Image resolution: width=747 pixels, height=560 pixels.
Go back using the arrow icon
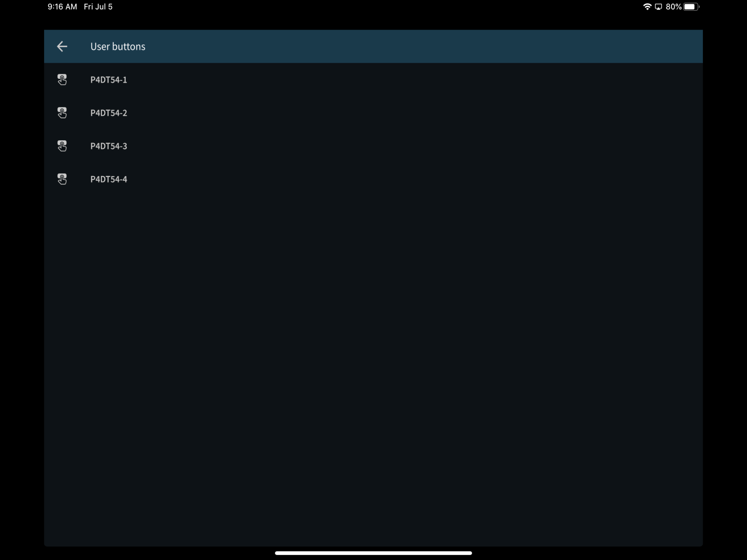point(62,46)
